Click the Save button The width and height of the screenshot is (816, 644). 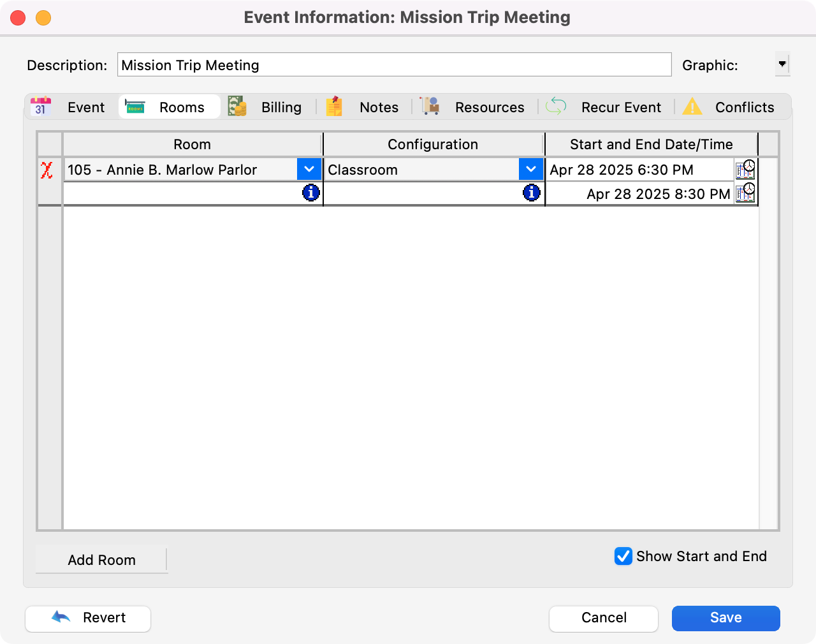tap(725, 618)
